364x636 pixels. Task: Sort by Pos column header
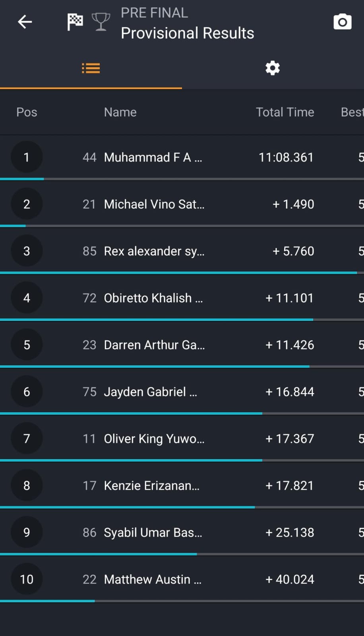pyautogui.click(x=27, y=112)
